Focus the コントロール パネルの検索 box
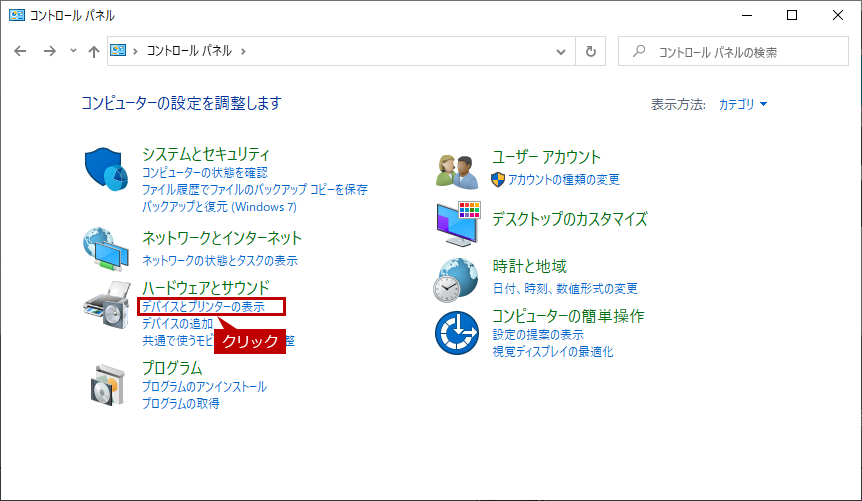This screenshot has width=862, height=501. click(733, 51)
